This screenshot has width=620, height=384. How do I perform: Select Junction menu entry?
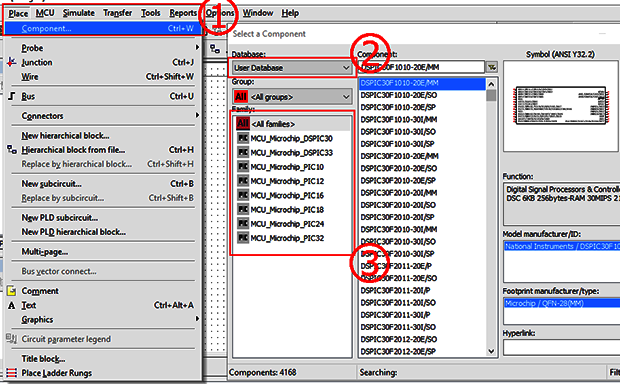[x=104, y=62]
